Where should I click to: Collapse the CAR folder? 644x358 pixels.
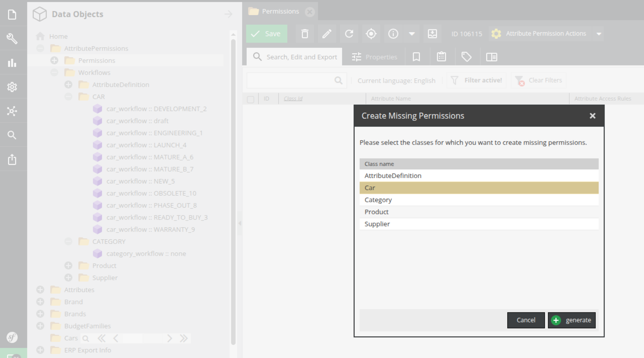click(68, 97)
